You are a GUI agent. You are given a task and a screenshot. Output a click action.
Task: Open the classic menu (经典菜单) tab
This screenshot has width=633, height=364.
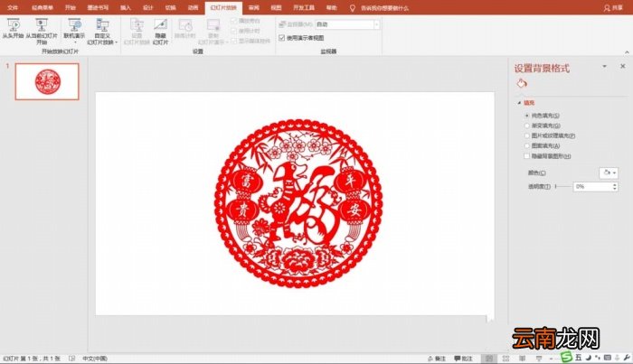[x=43, y=7]
